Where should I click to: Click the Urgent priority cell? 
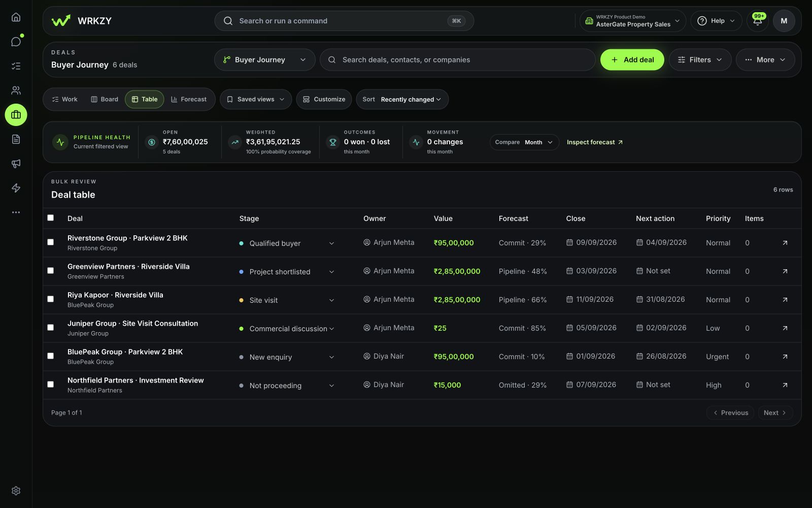click(x=717, y=357)
